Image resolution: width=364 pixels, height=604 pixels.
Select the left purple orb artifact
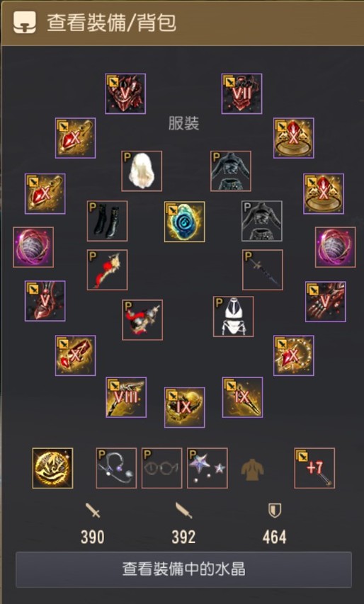(33, 247)
